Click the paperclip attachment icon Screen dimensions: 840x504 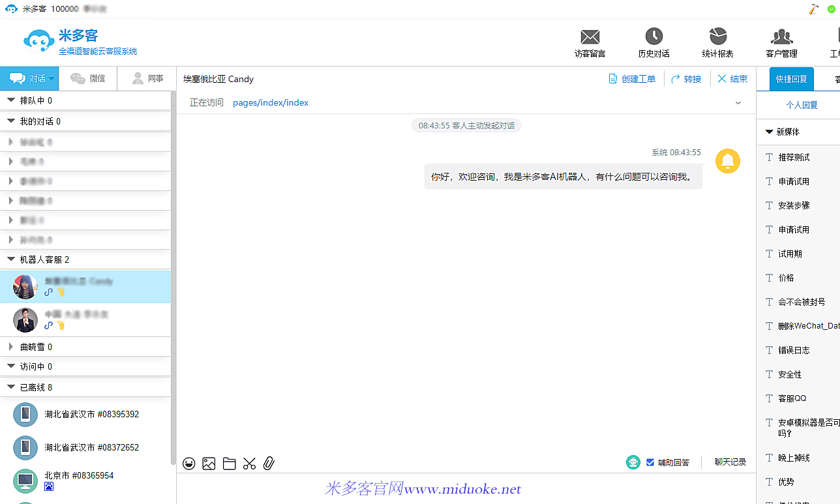[x=269, y=464]
